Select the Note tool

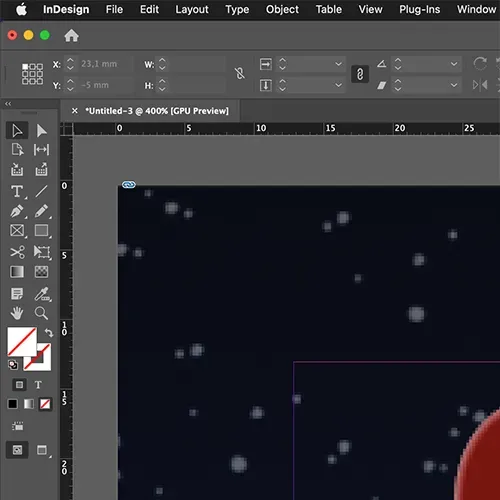(x=17, y=294)
